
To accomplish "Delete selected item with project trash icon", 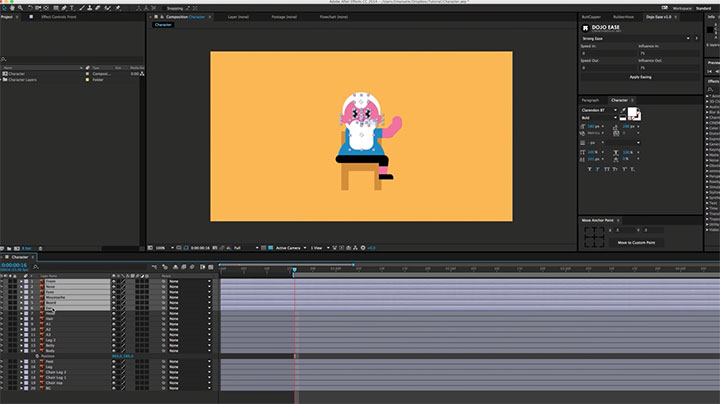I will point(40,248).
